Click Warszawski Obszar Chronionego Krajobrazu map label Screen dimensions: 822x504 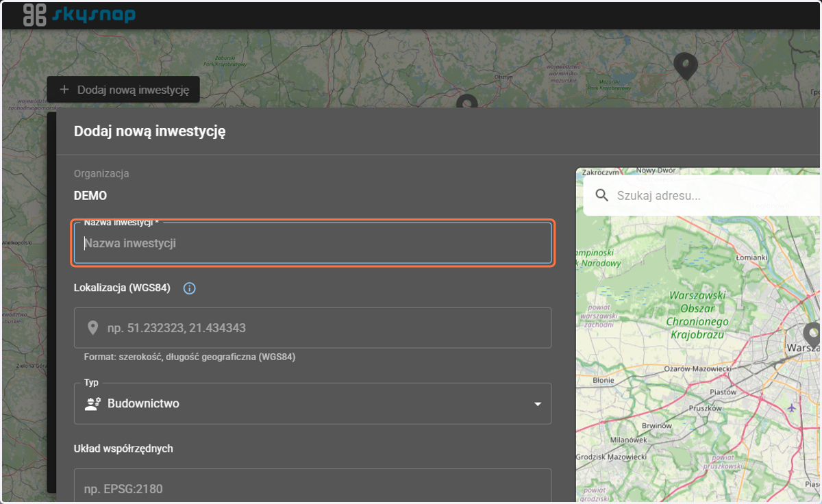coord(697,316)
